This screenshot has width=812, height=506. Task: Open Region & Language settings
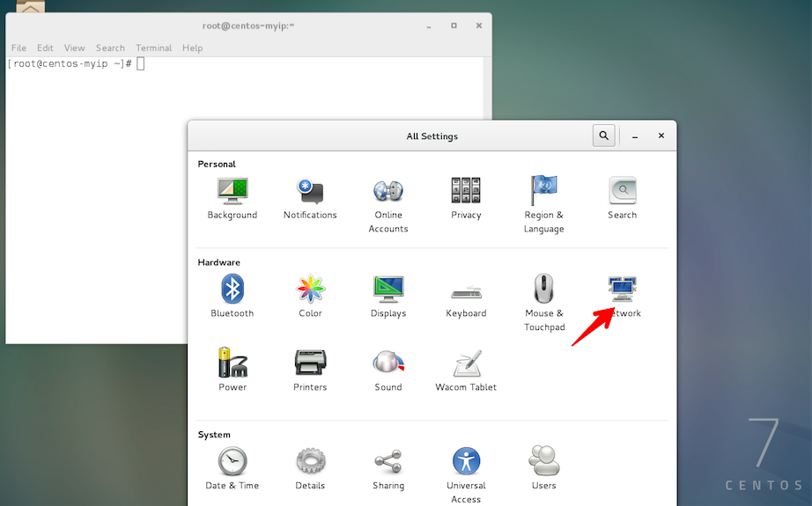point(543,205)
